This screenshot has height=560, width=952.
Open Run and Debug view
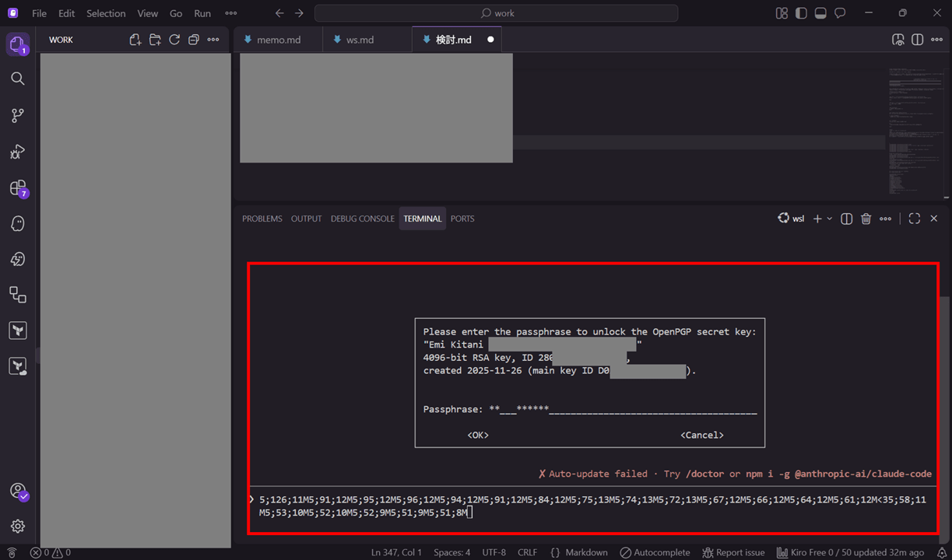[17, 152]
